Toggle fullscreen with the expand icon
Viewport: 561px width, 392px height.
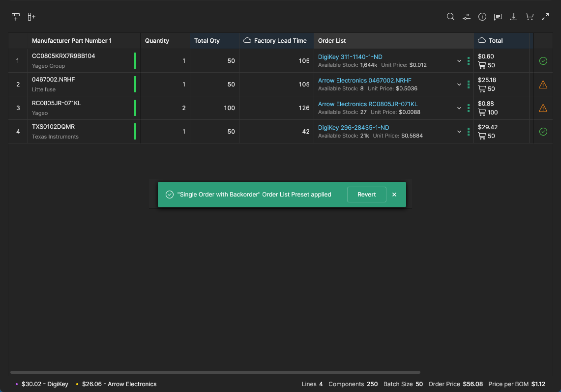[x=545, y=17]
